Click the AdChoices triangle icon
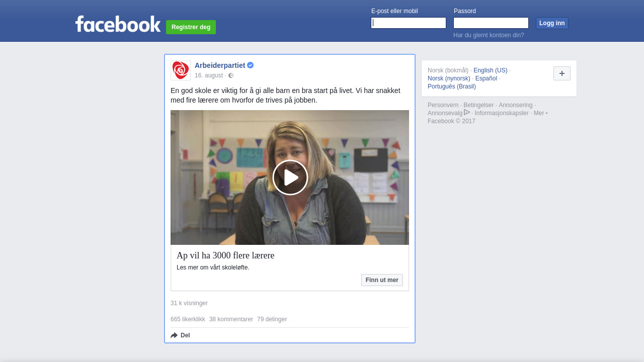644x362 pixels. 467,113
